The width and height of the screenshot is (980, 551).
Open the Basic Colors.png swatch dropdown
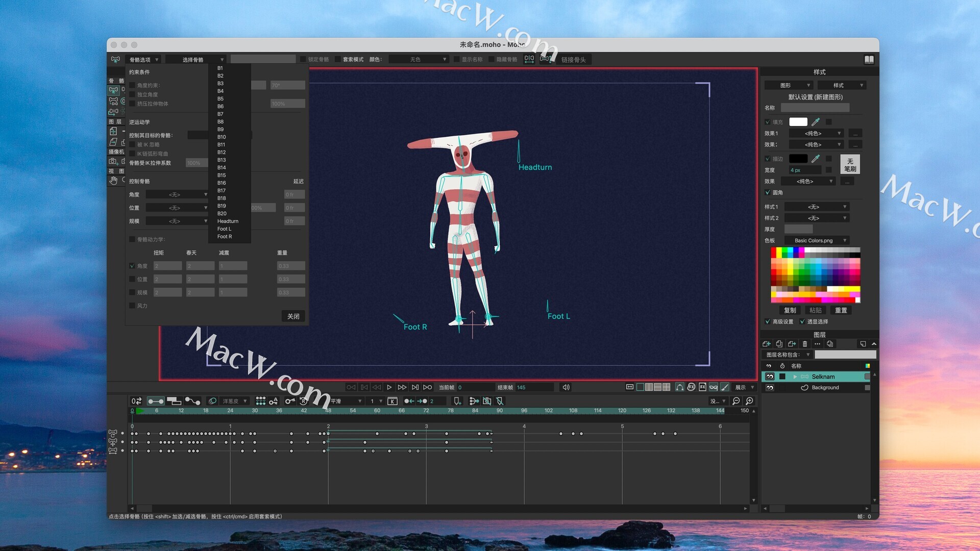[x=816, y=240]
